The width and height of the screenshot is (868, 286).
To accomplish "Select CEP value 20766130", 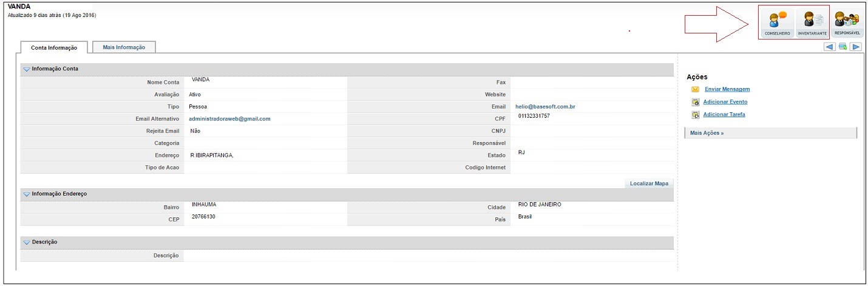I will [x=203, y=216].
